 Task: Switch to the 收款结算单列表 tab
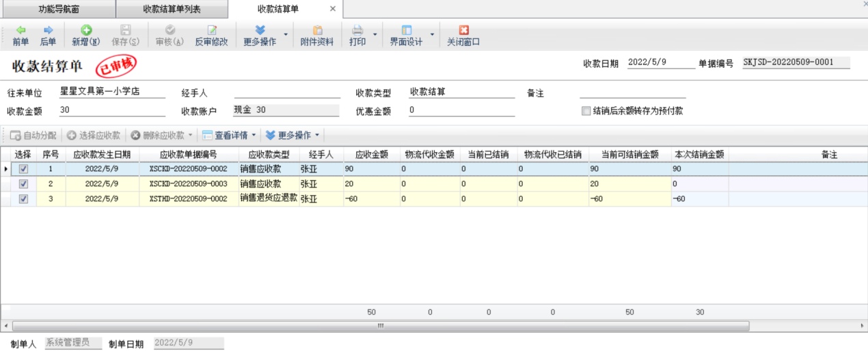tap(172, 10)
